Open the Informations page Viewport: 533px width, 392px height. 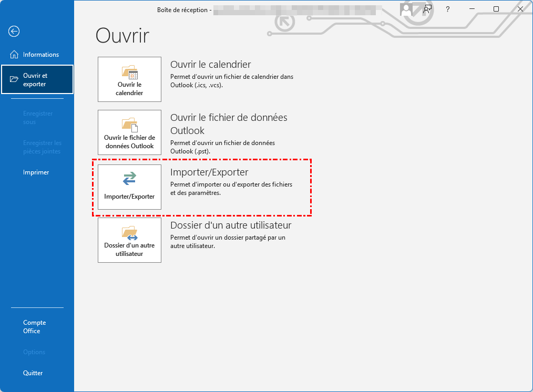[37, 55]
